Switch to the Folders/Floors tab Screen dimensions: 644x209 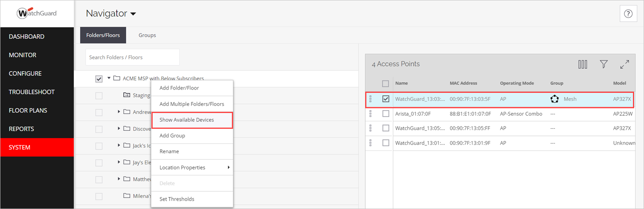[x=103, y=35]
